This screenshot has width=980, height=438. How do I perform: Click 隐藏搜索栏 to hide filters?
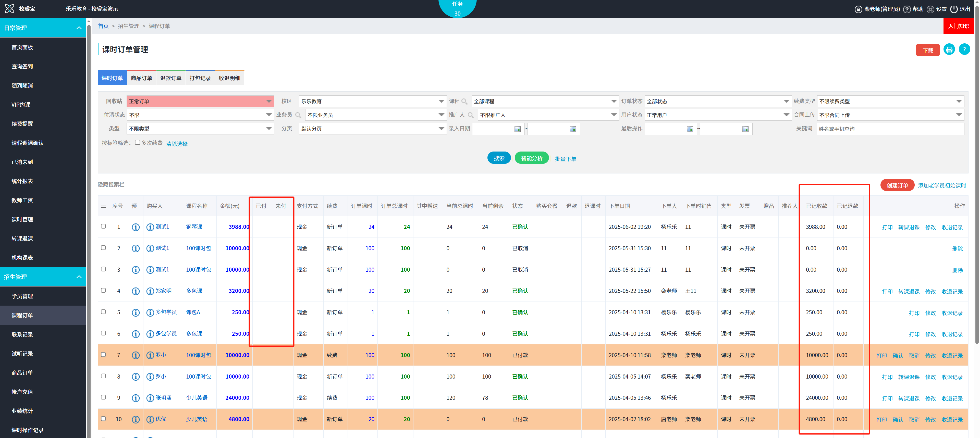111,184
